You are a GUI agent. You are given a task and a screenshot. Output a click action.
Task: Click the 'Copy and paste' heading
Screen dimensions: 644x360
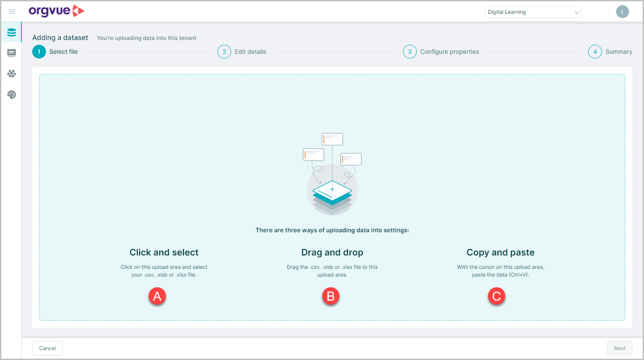[501, 252]
